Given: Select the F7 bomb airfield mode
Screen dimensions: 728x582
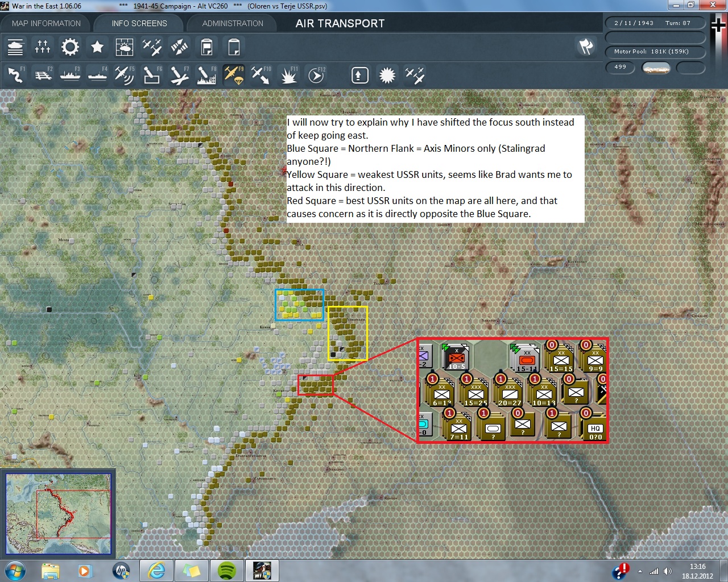Looking at the screenshot, I should (x=179, y=75).
